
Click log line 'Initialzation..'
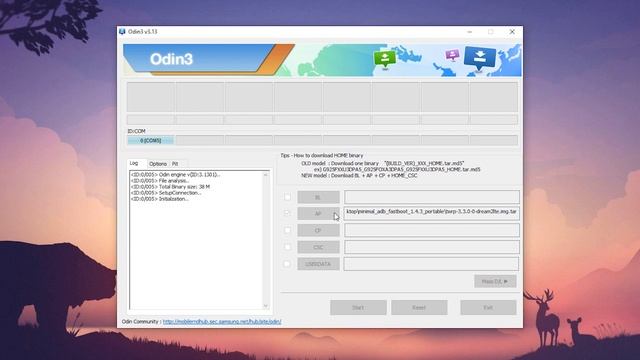(x=160, y=199)
